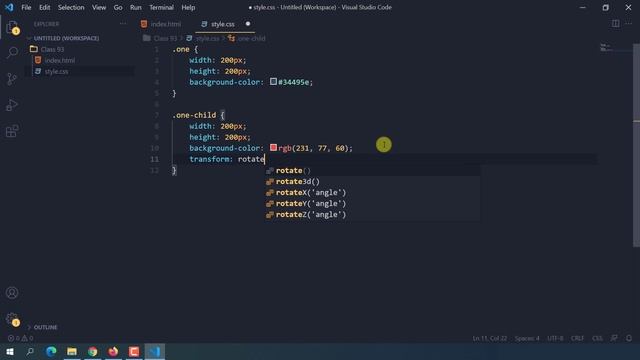Click the minimap code preview
The width and height of the screenshot is (640, 360).
click(x=606, y=48)
